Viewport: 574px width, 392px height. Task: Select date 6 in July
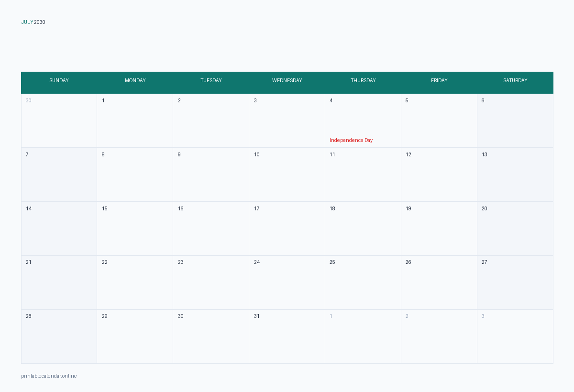pyautogui.click(x=515, y=120)
